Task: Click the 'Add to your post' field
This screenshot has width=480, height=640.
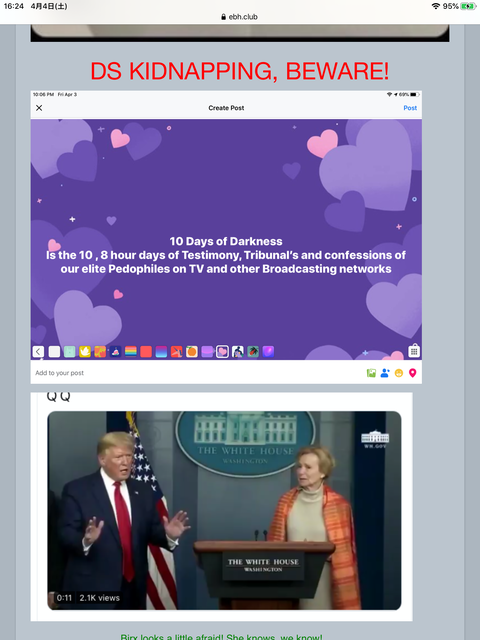Action: [60, 373]
